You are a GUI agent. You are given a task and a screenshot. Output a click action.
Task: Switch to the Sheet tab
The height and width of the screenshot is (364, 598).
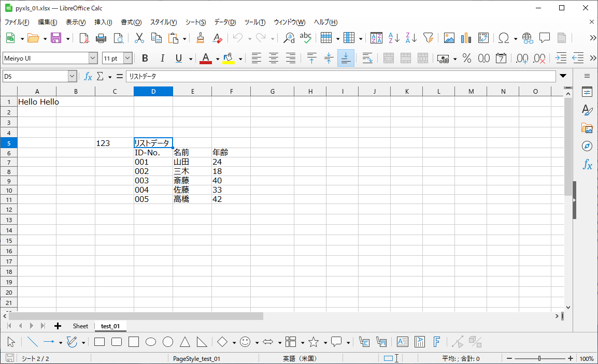point(80,326)
